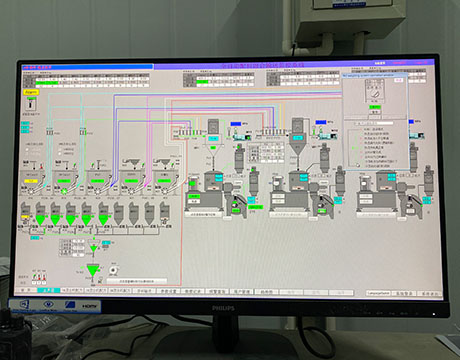Select the tenth small silo at the row's right end
The height and width of the screenshot is (360, 460).
(x=165, y=213)
